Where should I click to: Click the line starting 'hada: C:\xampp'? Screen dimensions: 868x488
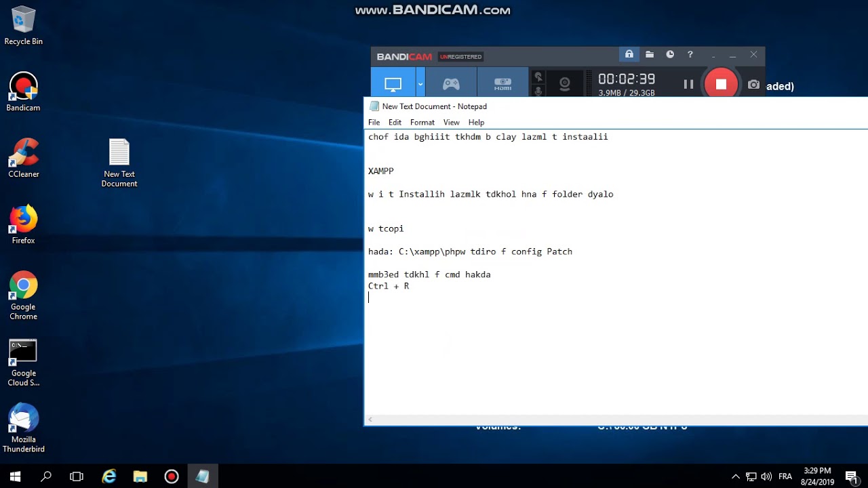click(470, 251)
